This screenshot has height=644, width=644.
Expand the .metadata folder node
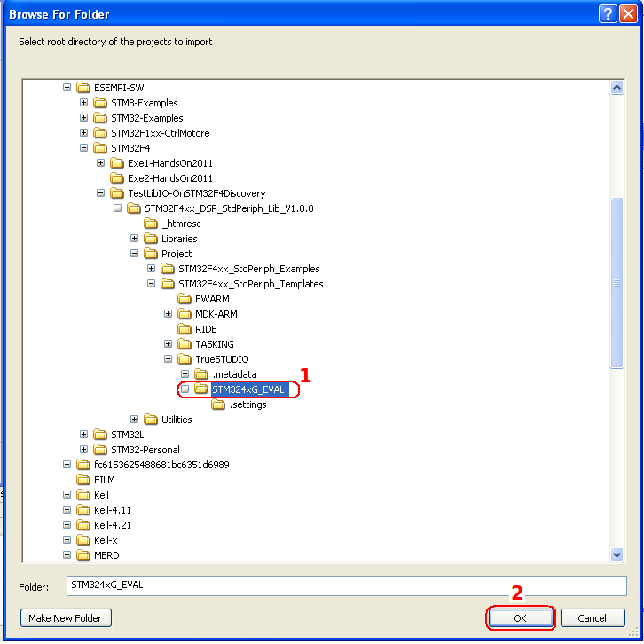(x=185, y=374)
